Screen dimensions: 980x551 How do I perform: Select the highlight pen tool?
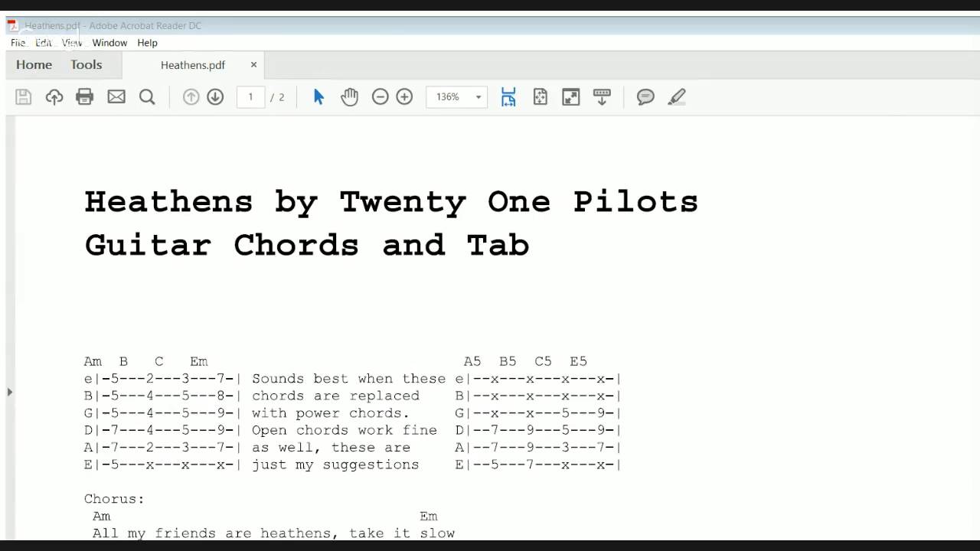(x=677, y=97)
